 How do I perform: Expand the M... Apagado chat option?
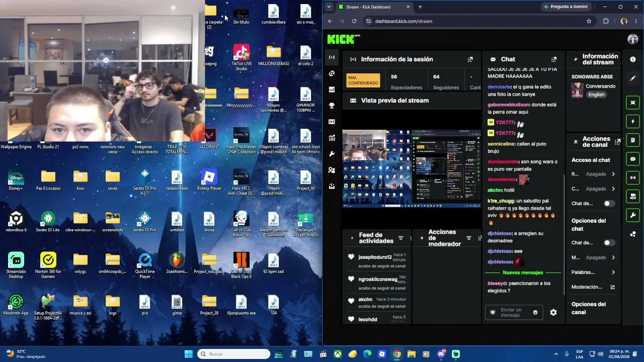pyautogui.click(x=594, y=257)
